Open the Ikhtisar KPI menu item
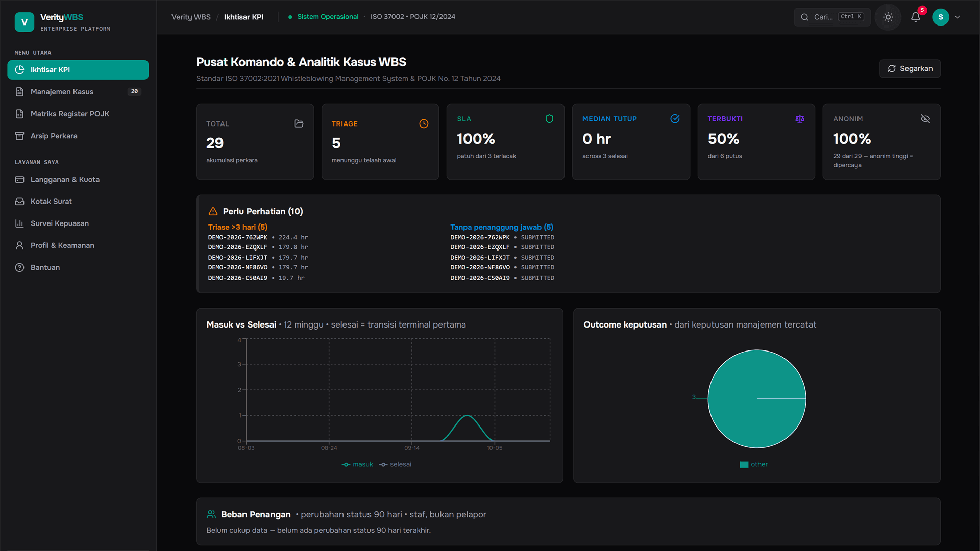 [x=78, y=70]
